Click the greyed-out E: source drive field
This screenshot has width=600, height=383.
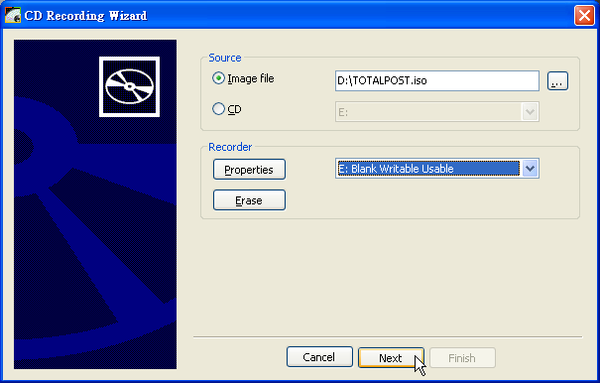click(437, 112)
